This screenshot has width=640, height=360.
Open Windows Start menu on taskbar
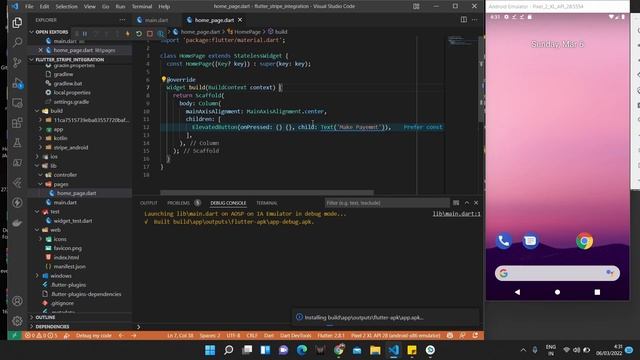coord(210,350)
